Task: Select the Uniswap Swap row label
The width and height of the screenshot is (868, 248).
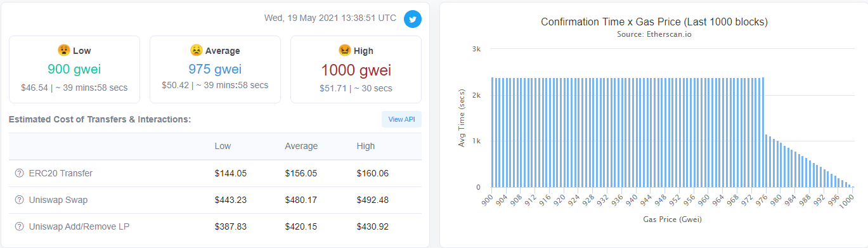Action: [x=58, y=200]
